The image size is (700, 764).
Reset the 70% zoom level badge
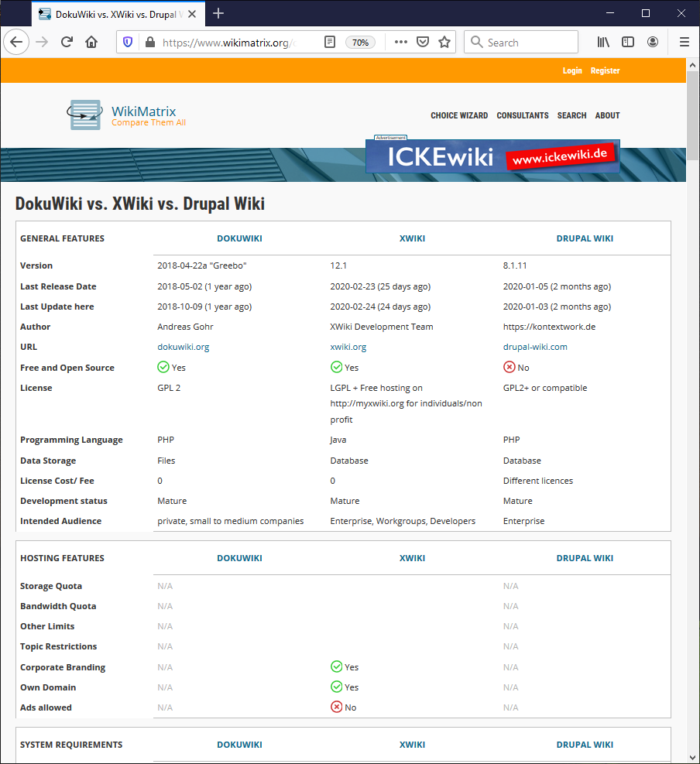[x=360, y=43]
